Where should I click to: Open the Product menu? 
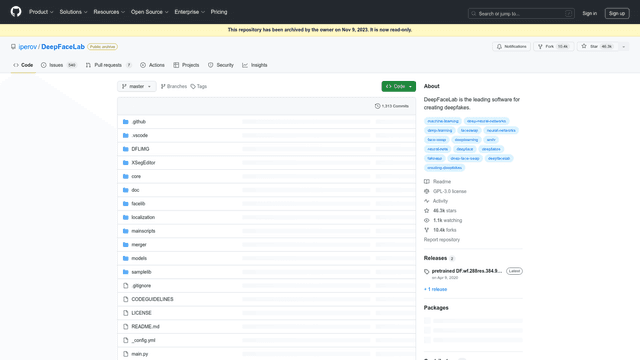point(41,12)
